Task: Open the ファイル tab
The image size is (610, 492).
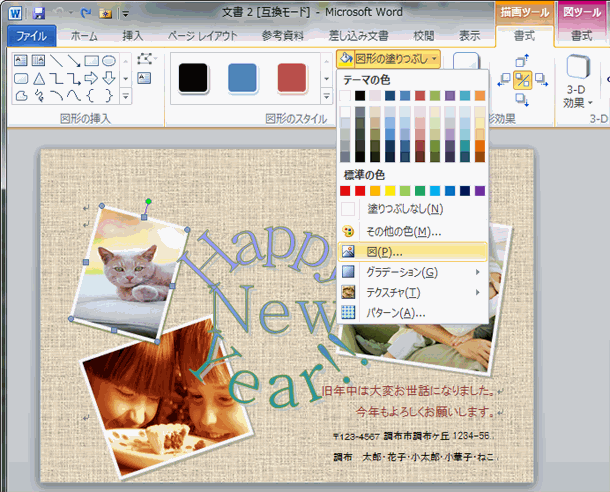Action: coord(32,36)
